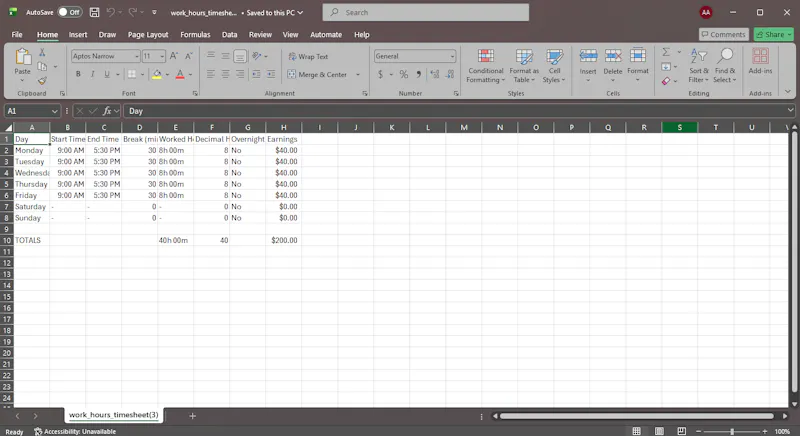This screenshot has width=800, height=436.
Task: Click the Comments button
Action: coord(723,35)
